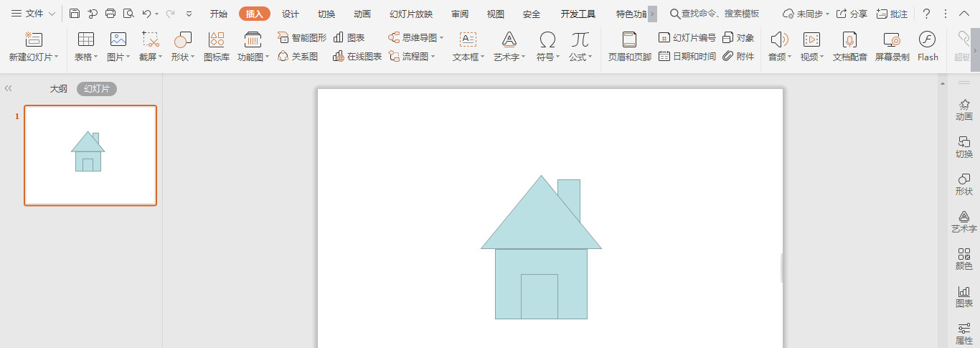Image resolution: width=980 pixels, height=348 pixels.
Task: Open help with the question mark
Action: [926, 14]
